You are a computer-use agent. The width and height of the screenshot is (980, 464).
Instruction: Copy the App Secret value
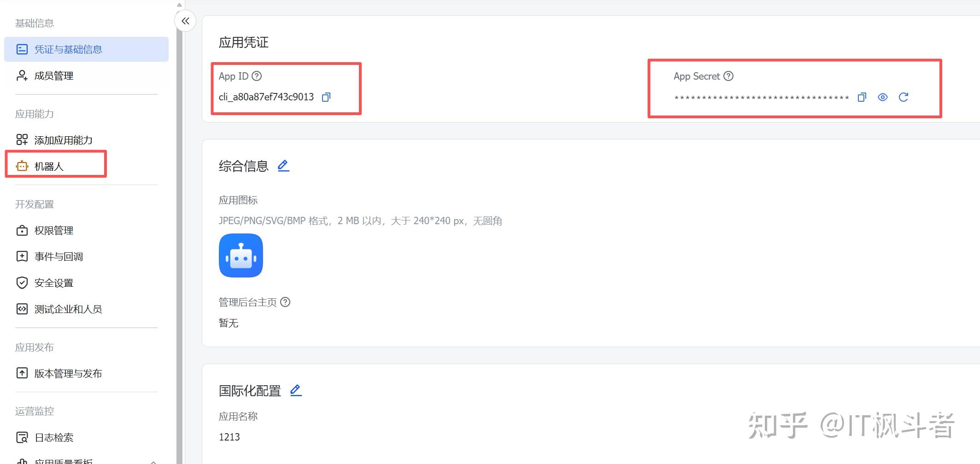[862, 97]
